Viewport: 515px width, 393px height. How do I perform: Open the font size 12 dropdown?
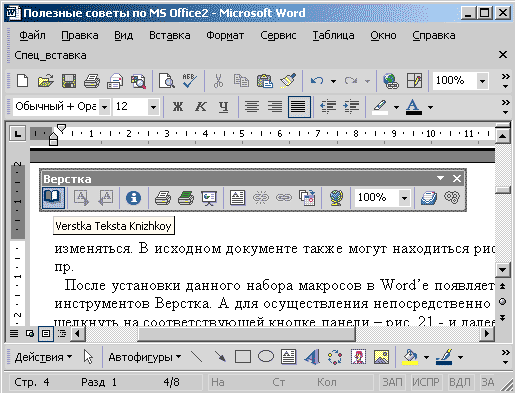tap(153, 107)
